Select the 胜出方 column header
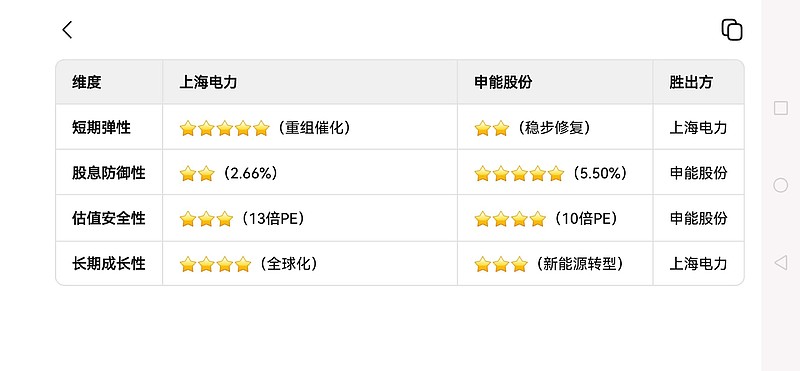The height and width of the screenshot is (371, 800). (691, 82)
